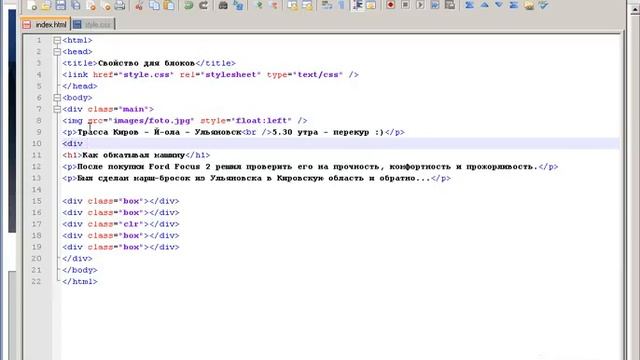This screenshot has height=360, width=640.
Task: Start macro recording with red circle
Action: coord(391,5)
